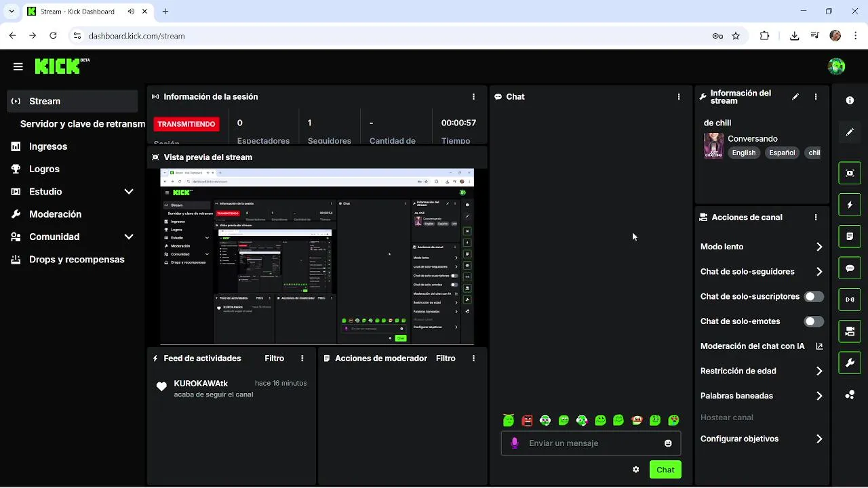This screenshot has height=488, width=868.
Task: Click the Moderación del chat con IA external-link icon
Action: coord(819,346)
